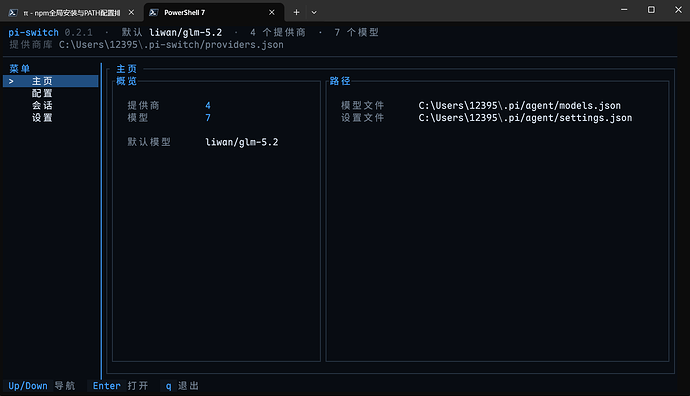The width and height of the screenshot is (690, 396).
Task: Close the npm全局安装与PATH tab
Action: coord(131,12)
